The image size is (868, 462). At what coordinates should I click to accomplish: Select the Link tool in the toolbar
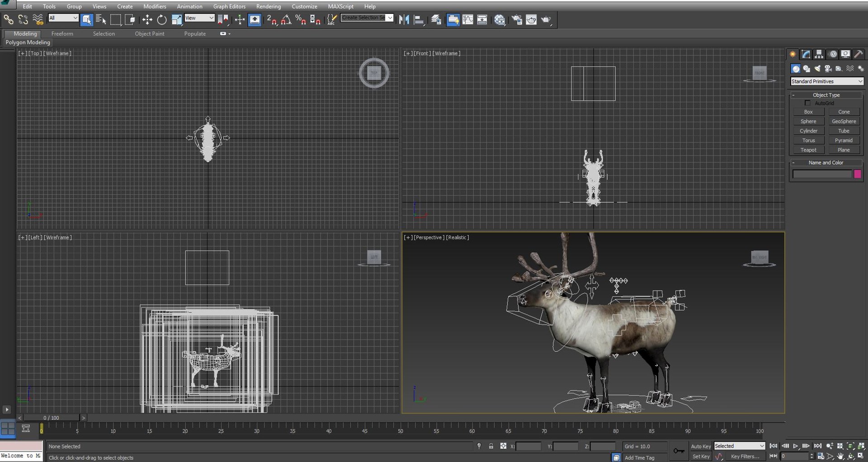click(8, 19)
